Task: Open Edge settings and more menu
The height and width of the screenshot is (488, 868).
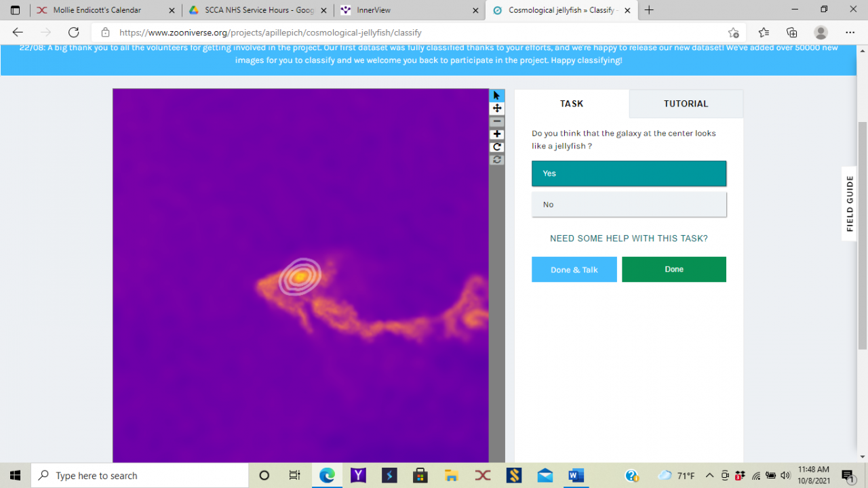Action: coord(850,33)
